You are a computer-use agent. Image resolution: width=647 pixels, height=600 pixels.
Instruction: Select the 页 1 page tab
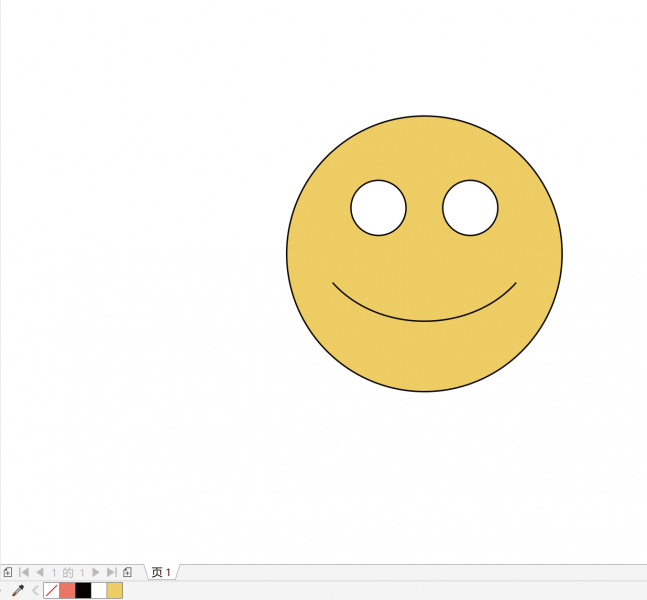pyautogui.click(x=161, y=572)
